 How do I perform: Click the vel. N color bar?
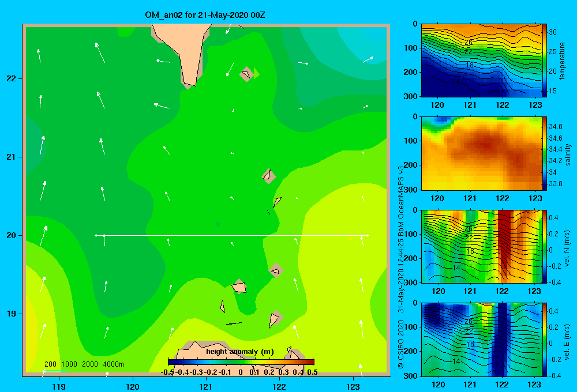pos(545,246)
